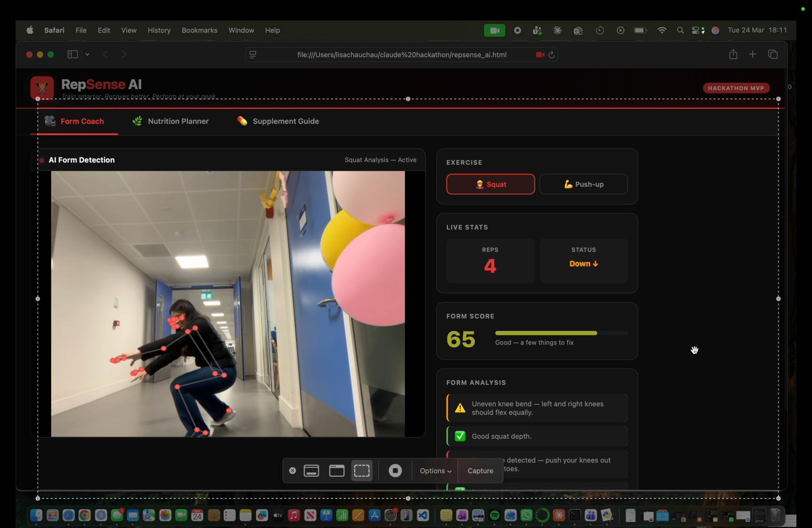The width and height of the screenshot is (812, 528).
Task: Close the screenshot toolbar
Action: pyautogui.click(x=293, y=471)
